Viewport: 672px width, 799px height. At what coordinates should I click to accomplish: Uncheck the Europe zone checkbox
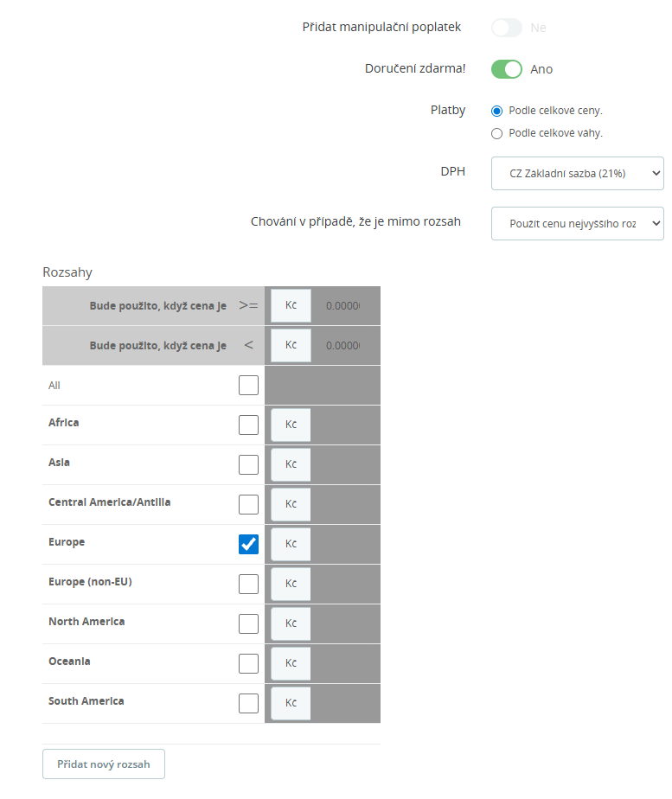point(248,544)
